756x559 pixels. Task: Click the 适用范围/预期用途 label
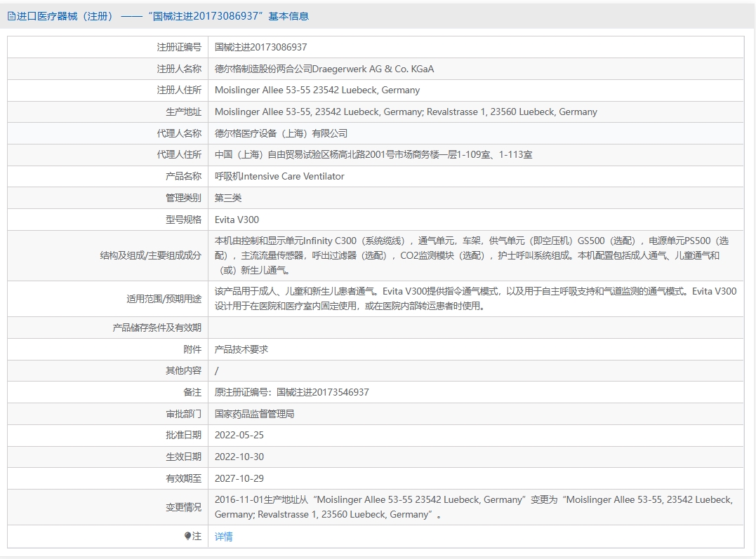click(164, 299)
